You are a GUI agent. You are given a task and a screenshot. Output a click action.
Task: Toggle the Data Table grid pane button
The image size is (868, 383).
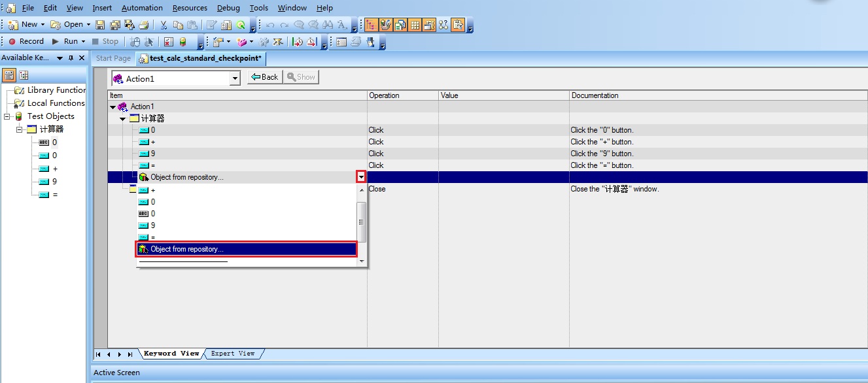coord(415,25)
